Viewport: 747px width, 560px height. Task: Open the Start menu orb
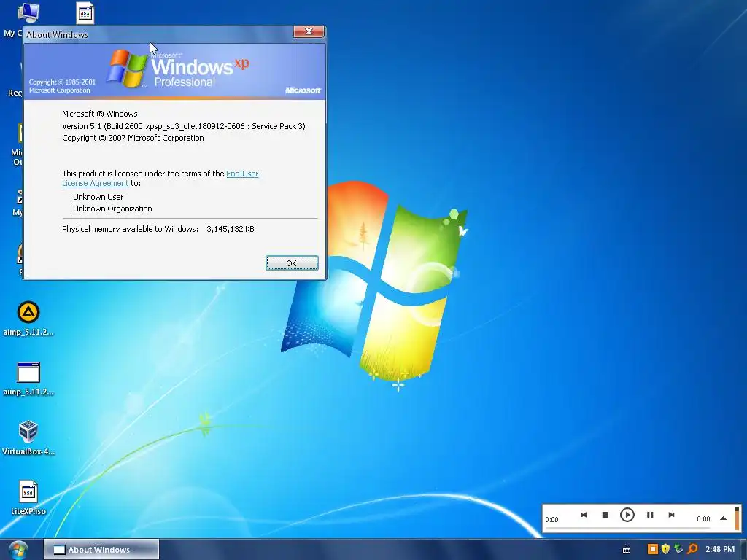[x=18, y=550]
